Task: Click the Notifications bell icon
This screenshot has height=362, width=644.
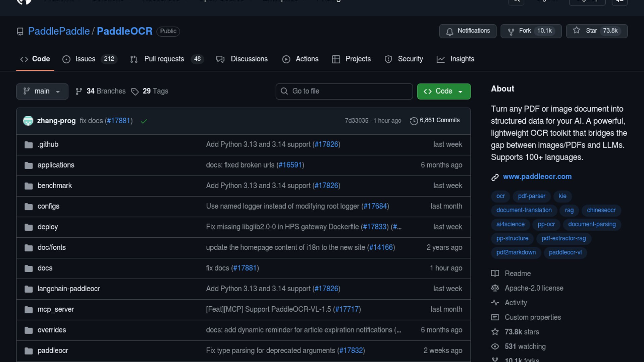Action: pos(450,32)
